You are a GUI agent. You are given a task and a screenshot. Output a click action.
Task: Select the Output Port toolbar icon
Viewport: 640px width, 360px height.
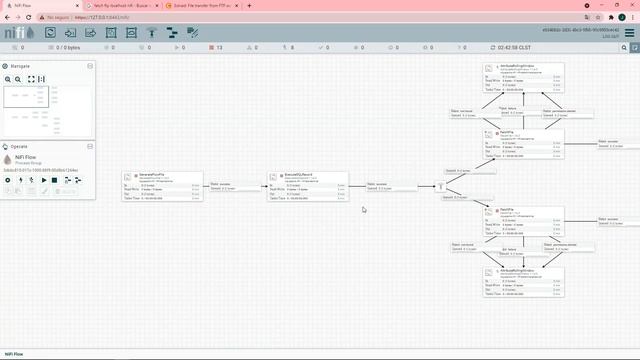(x=91, y=33)
